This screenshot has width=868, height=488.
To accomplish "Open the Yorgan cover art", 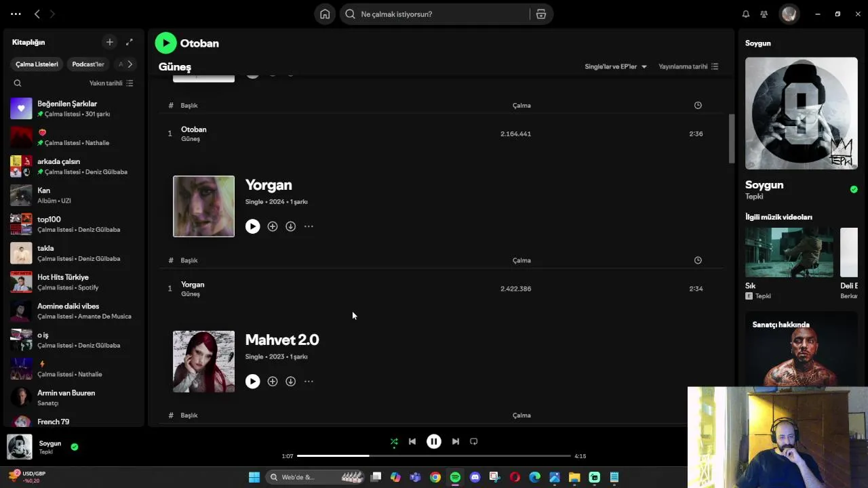I will [203, 207].
